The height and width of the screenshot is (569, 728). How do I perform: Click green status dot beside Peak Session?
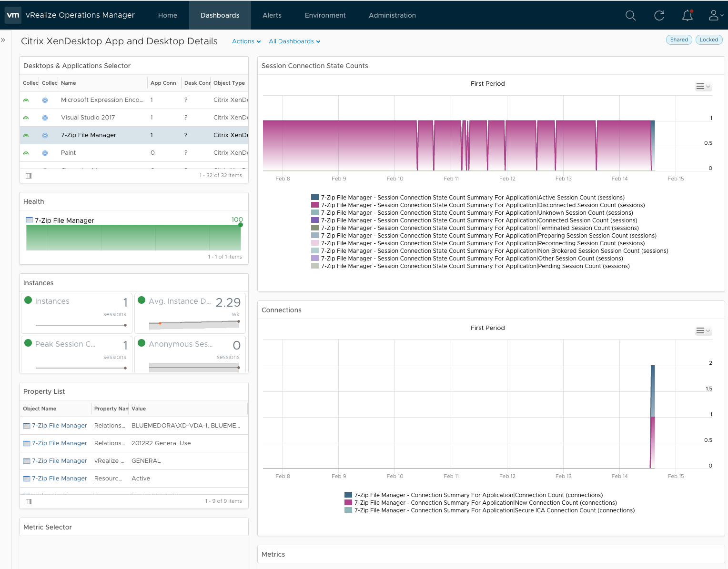[x=28, y=343]
